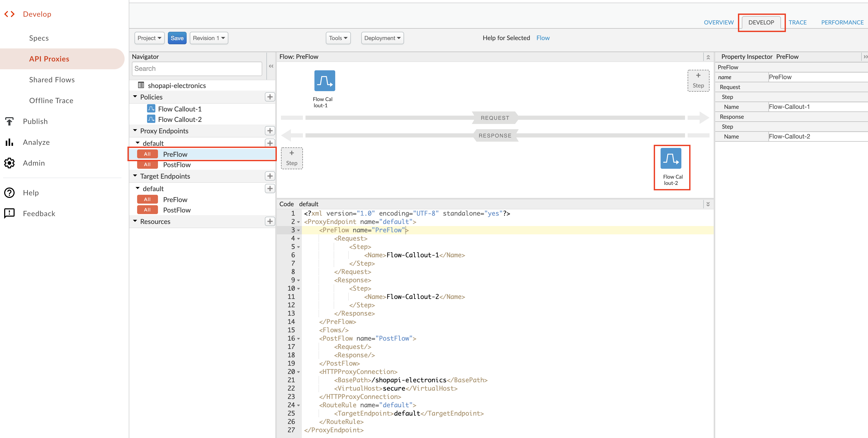Collapse the Resources tree section
This screenshot has width=868, height=438.
pyautogui.click(x=135, y=221)
